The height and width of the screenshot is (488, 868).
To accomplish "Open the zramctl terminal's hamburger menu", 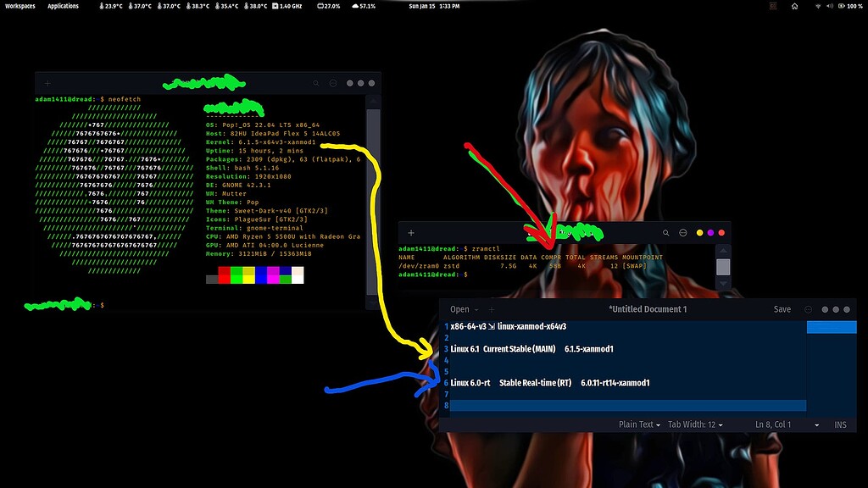I will (x=683, y=233).
